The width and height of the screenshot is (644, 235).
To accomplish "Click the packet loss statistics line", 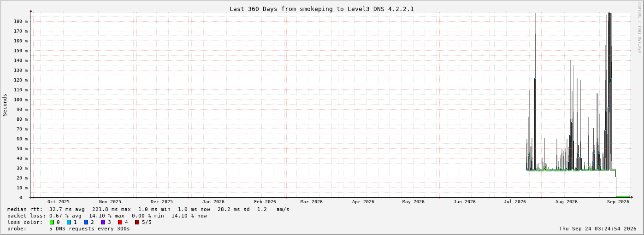I will click(x=107, y=216).
